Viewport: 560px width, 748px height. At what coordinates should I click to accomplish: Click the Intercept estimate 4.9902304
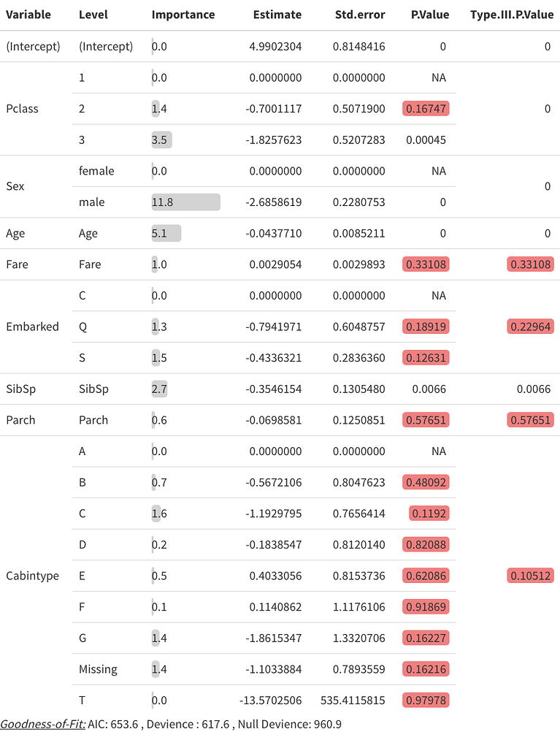(275, 47)
